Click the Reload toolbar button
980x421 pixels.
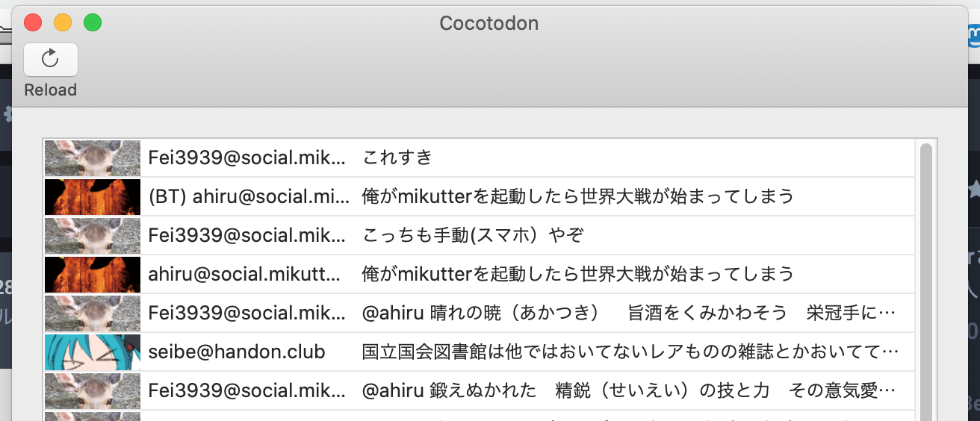point(51,60)
